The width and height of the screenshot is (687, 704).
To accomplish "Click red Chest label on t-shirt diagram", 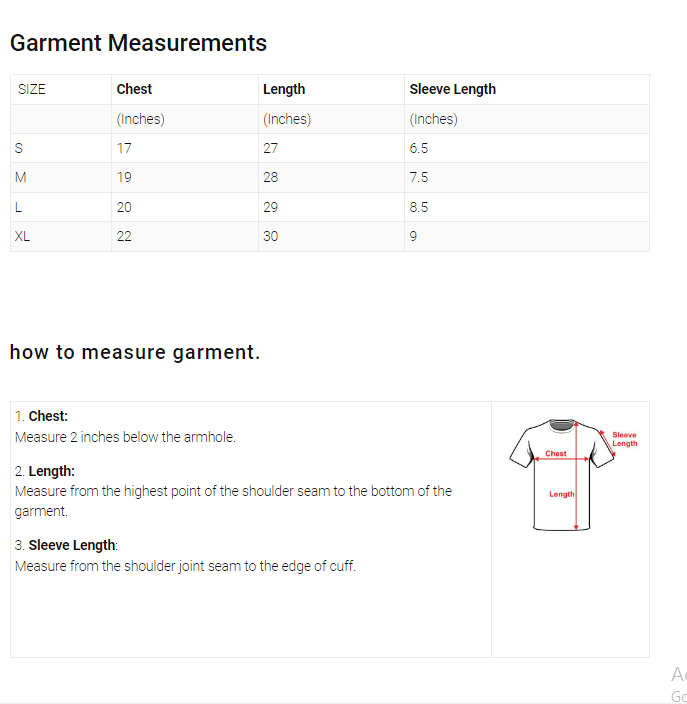I will [556, 453].
